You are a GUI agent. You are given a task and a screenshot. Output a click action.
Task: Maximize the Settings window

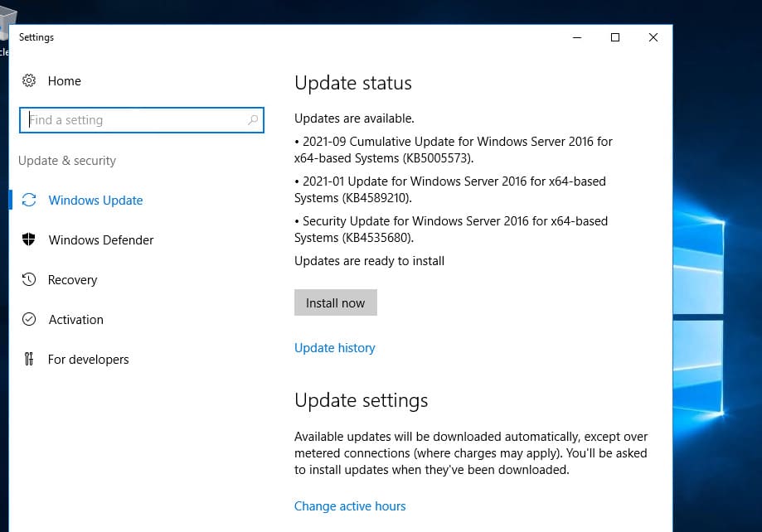614,37
